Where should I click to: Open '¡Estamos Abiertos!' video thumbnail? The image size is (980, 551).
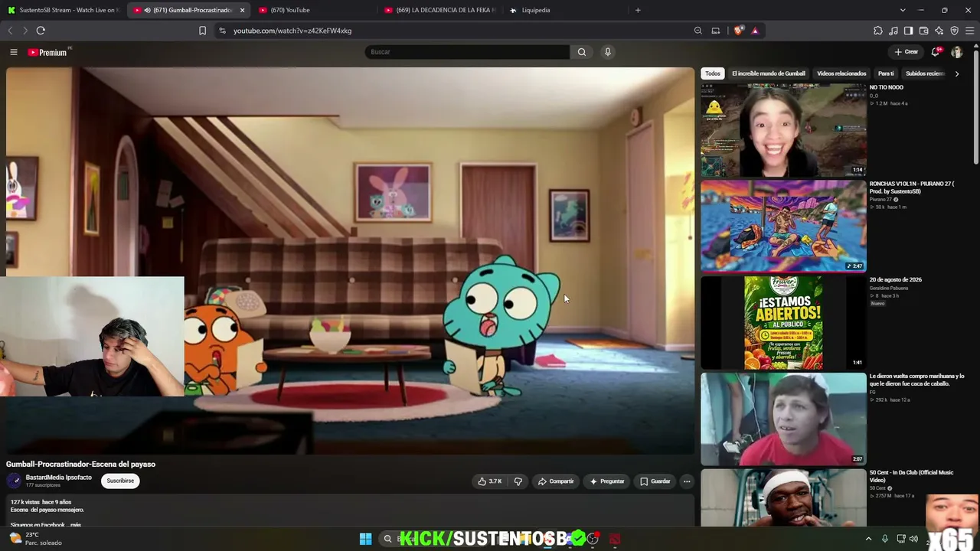pos(783,322)
